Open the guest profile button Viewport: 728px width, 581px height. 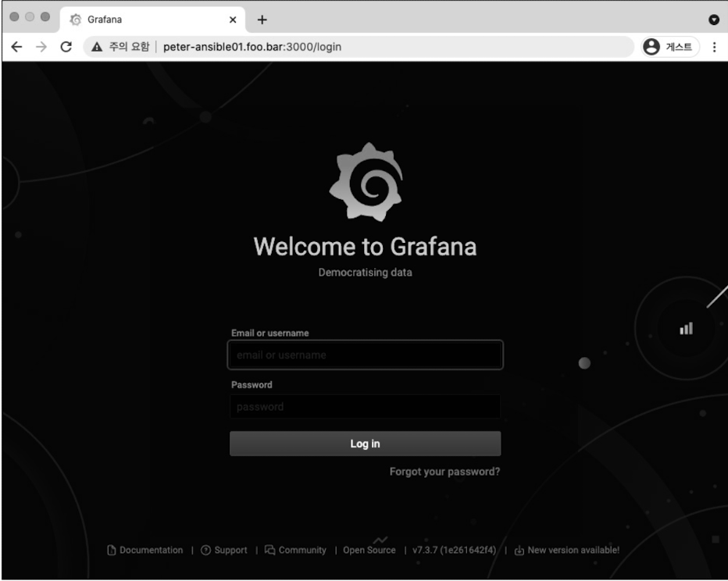point(670,47)
